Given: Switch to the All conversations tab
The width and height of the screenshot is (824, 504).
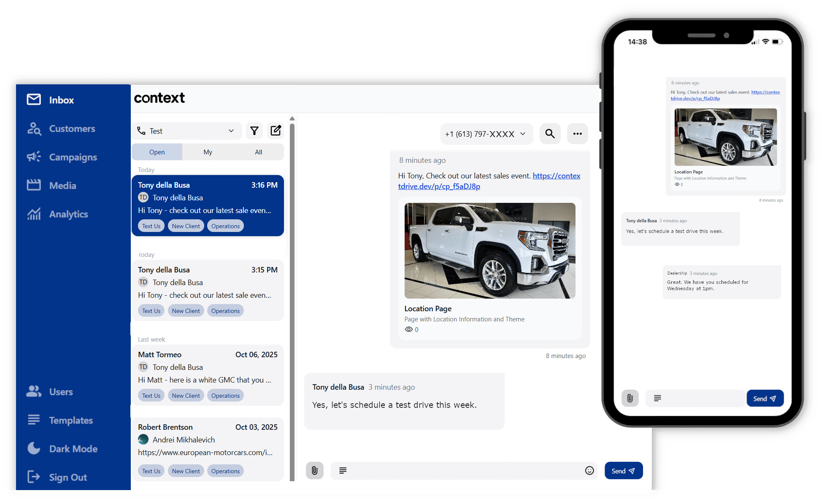Looking at the screenshot, I should (258, 152).
